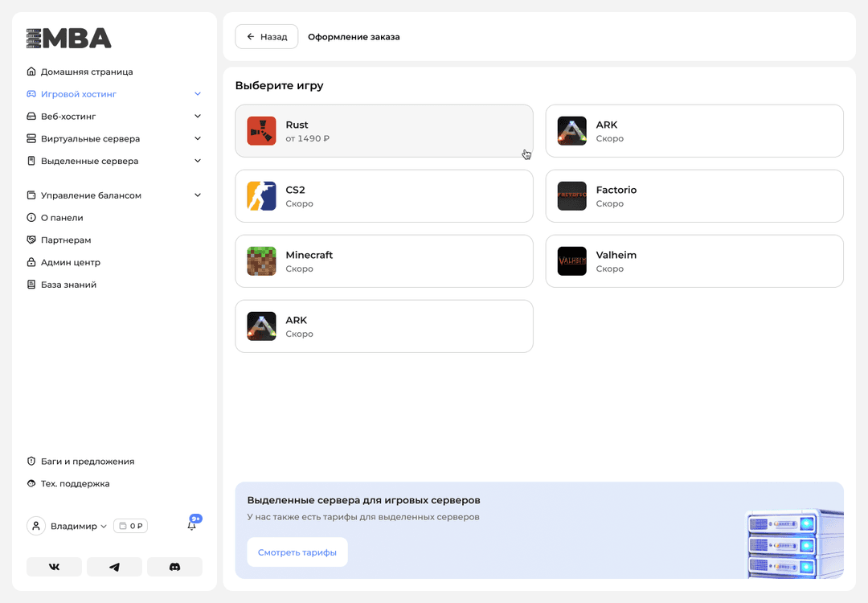Click the CS2 game icon
The height and width of the screenshot is (603, 868).
(x=261, y=196)
